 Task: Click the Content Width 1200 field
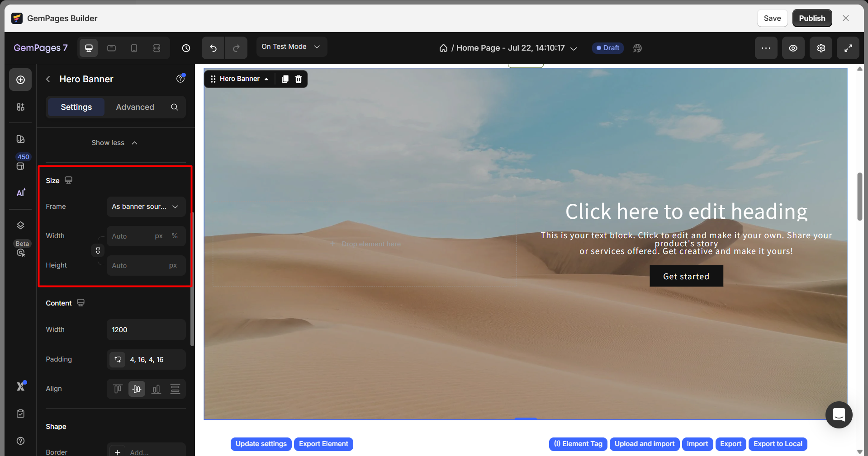[146, 330]
